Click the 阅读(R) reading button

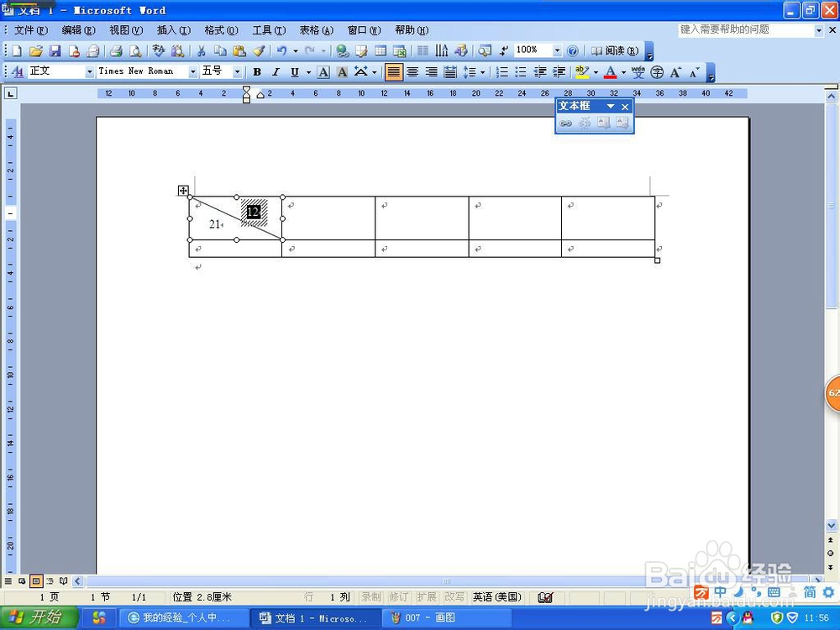(615, 51)
